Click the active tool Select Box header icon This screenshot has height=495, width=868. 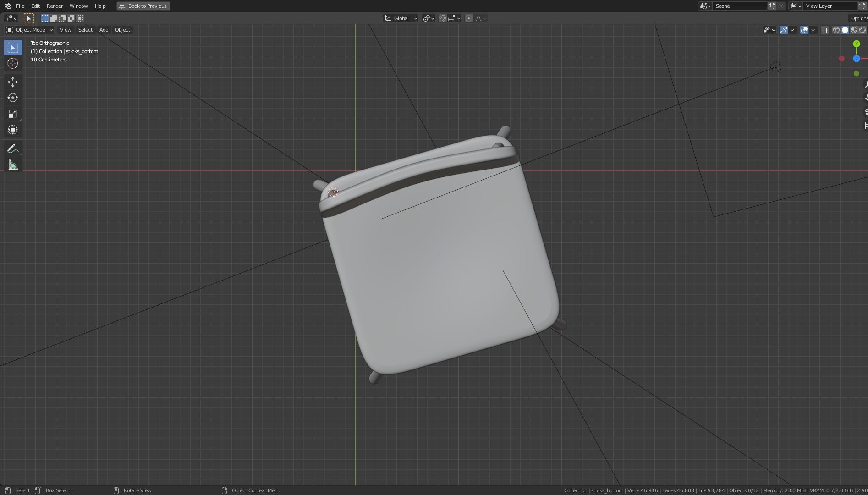point(28,18)
